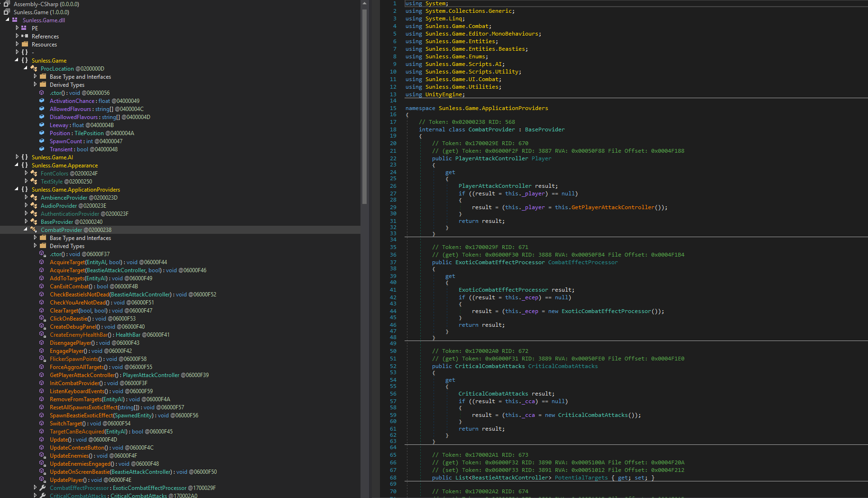Click the Transient field icon
This screenshot has height=498, width=868.
tap(42, 149)
